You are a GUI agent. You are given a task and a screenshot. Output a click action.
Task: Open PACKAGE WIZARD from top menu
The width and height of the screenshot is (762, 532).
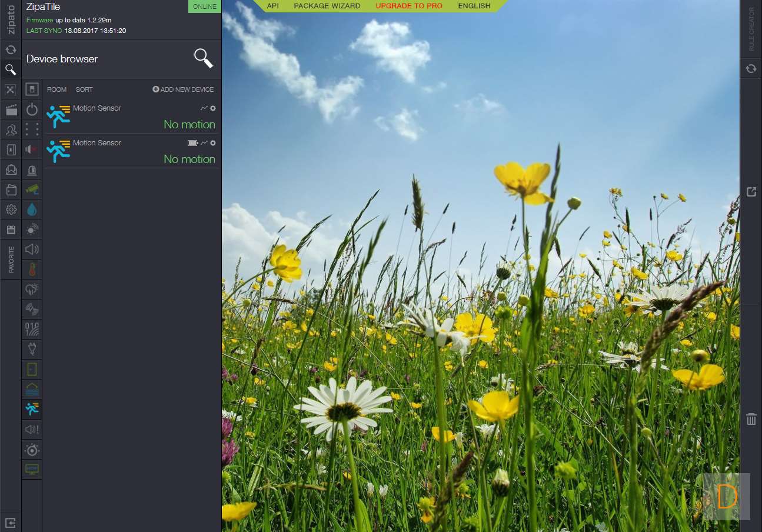point(327,6)
